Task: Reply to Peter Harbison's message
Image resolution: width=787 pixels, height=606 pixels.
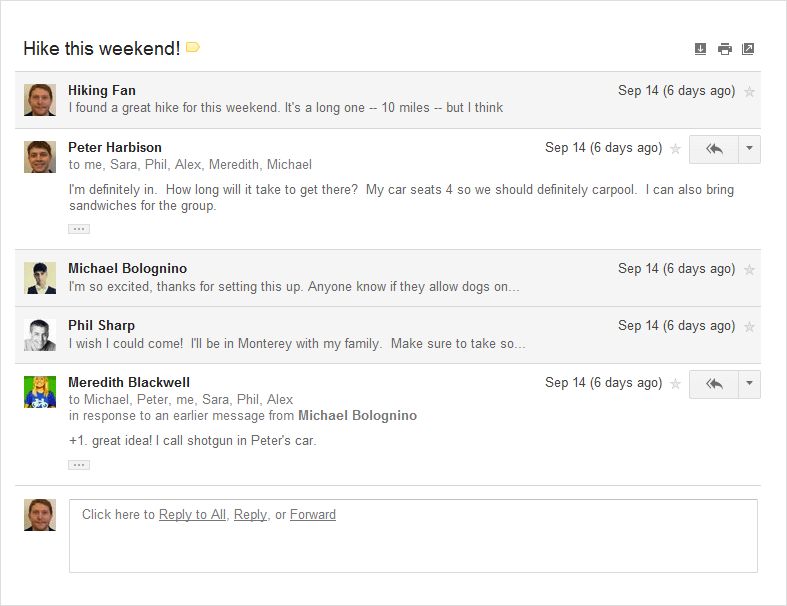Action: (x=714, y=149)
